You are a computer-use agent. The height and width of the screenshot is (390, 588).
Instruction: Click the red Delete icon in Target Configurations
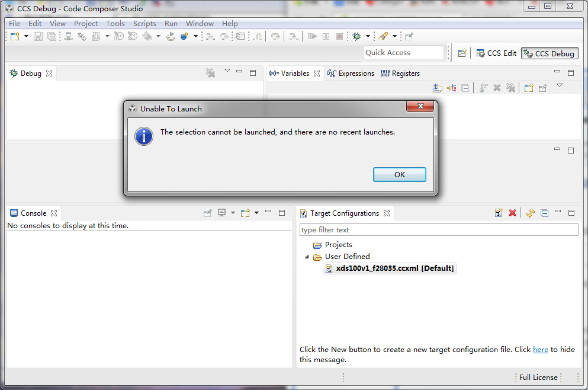coord(512,213)
